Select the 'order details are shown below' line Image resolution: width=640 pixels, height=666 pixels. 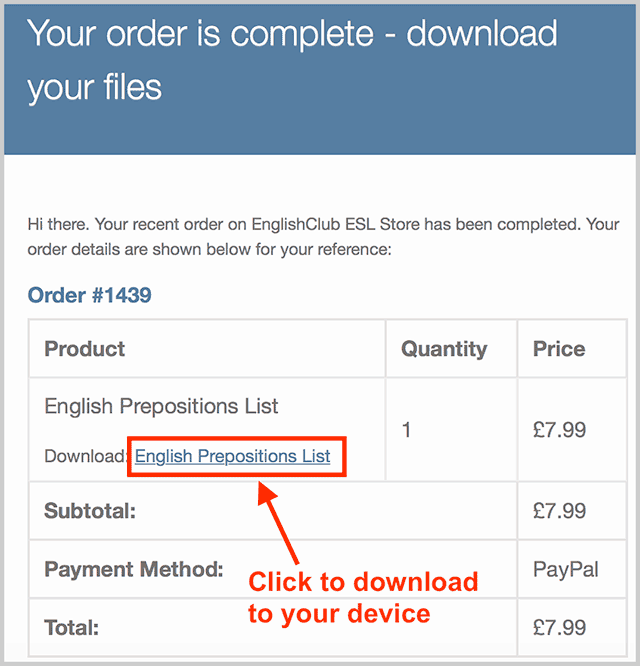click(x=209, y=249)
